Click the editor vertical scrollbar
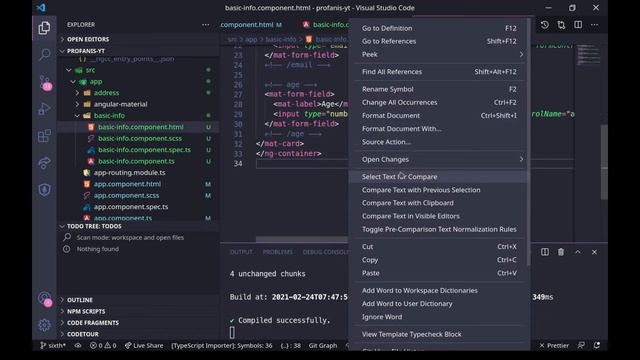 click(x=604, y=162)
